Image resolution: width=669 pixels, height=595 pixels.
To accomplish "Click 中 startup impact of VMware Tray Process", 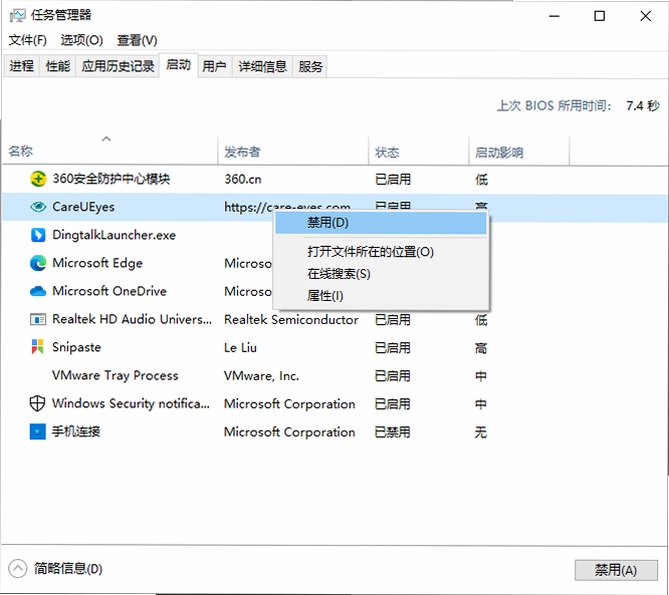I will coord(481,376).
